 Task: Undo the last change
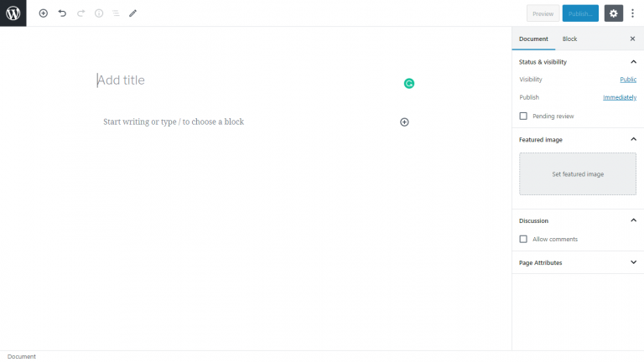(62, 13)
